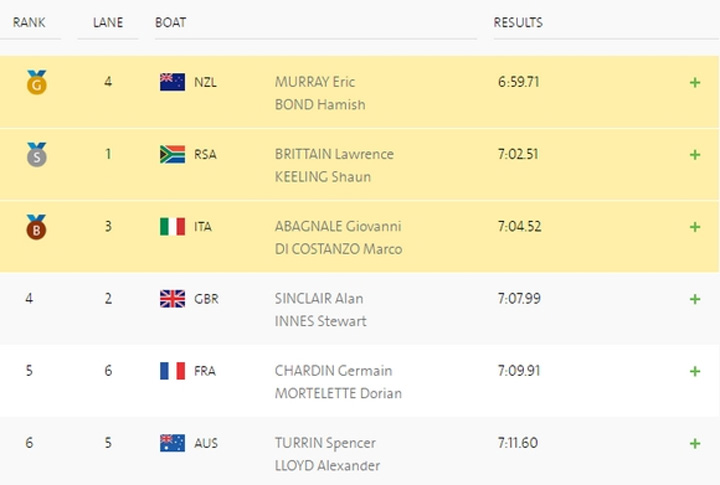Click the South Africa flag icon
Image resolution: width=720 pixels, height=485 pixels.
point(172,154)
